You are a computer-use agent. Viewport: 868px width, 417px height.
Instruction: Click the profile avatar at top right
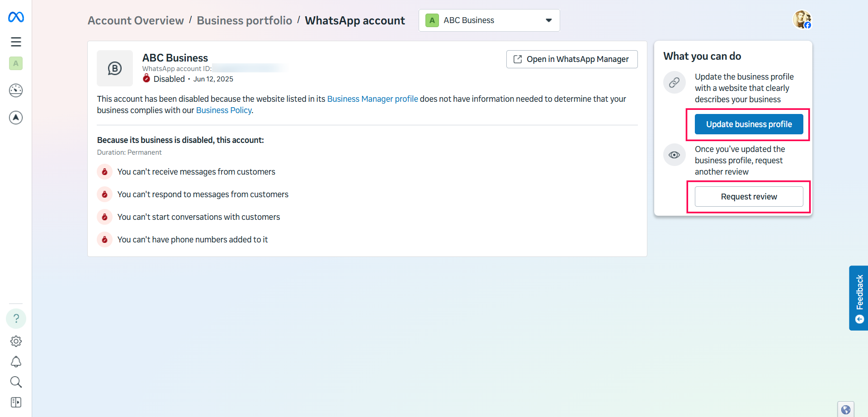pos(802,19)
